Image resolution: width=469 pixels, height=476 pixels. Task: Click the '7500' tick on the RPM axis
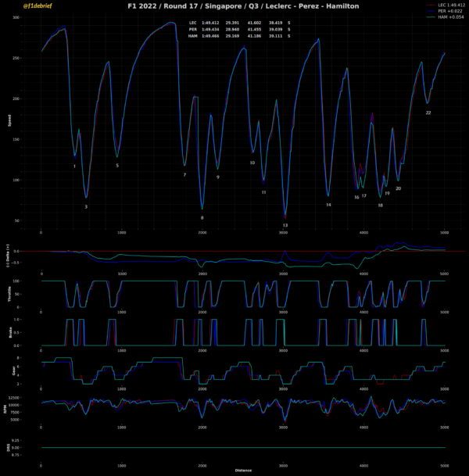click(x=15, y=412)
